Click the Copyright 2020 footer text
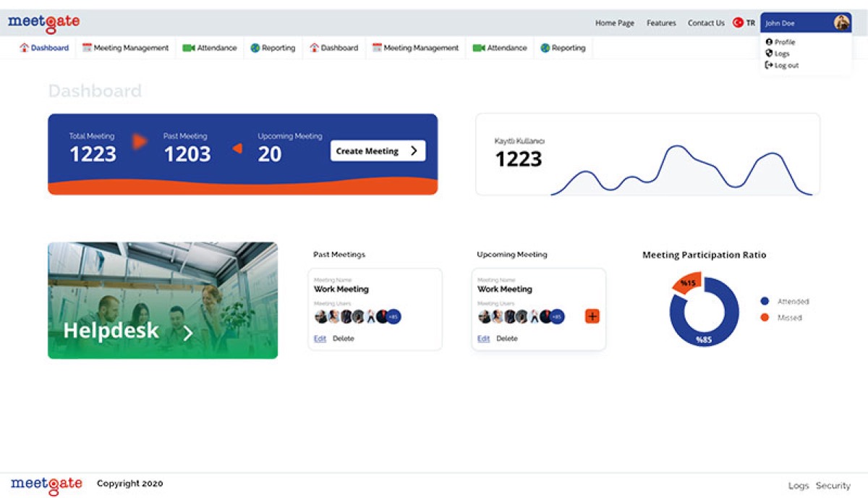The image size is (868, 498). (x=130, y=484)
